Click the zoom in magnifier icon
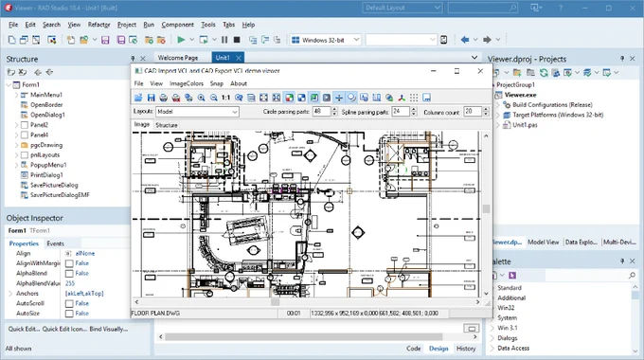The height and width of the screenshot is (360, 644). tap(201, 98)
